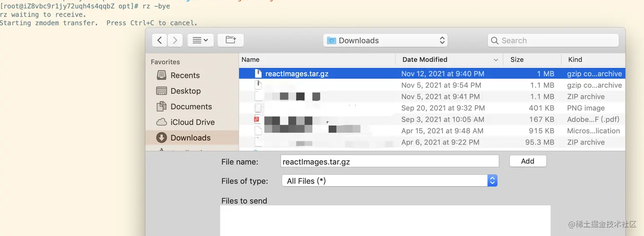Click the magnifier icon in Search
644x236 pixels.
(x=494, y=41)
